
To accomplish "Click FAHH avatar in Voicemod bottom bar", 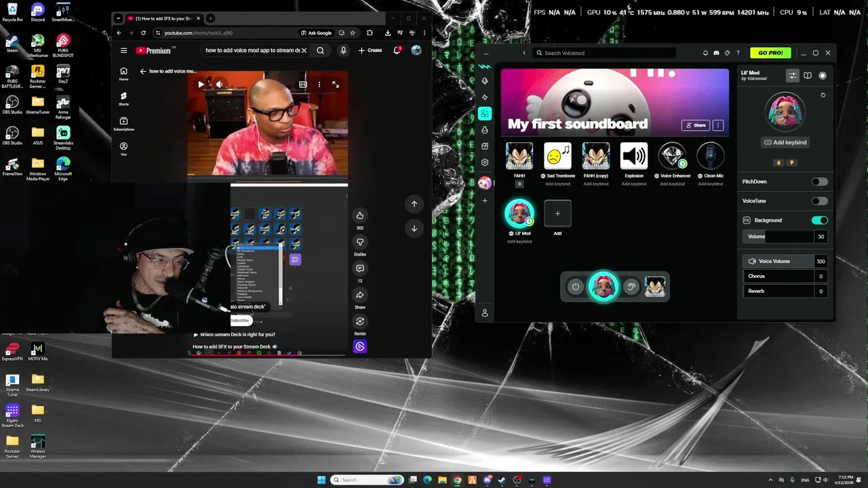I will (x=654, y=287).
